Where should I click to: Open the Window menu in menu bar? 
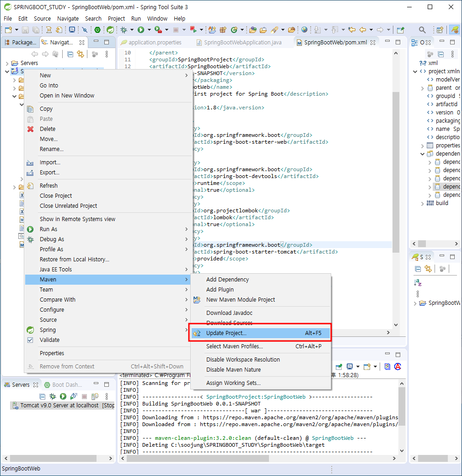click(157, 18)
